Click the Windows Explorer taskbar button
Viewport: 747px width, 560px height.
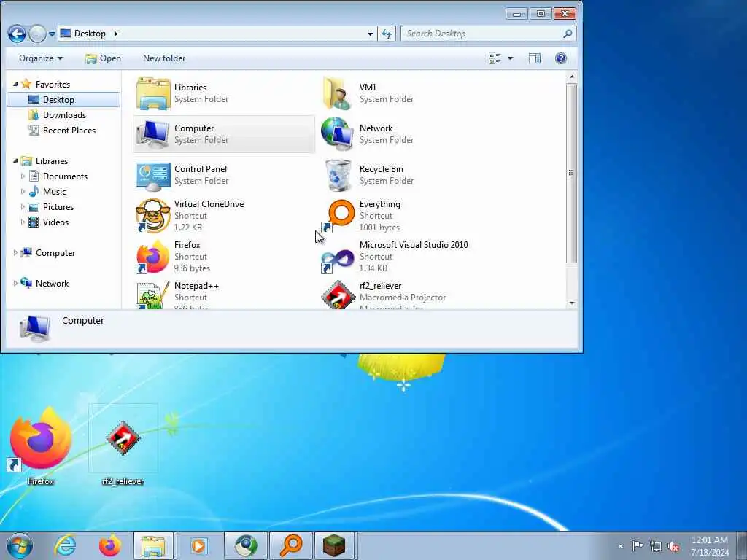tap(155, 545)
